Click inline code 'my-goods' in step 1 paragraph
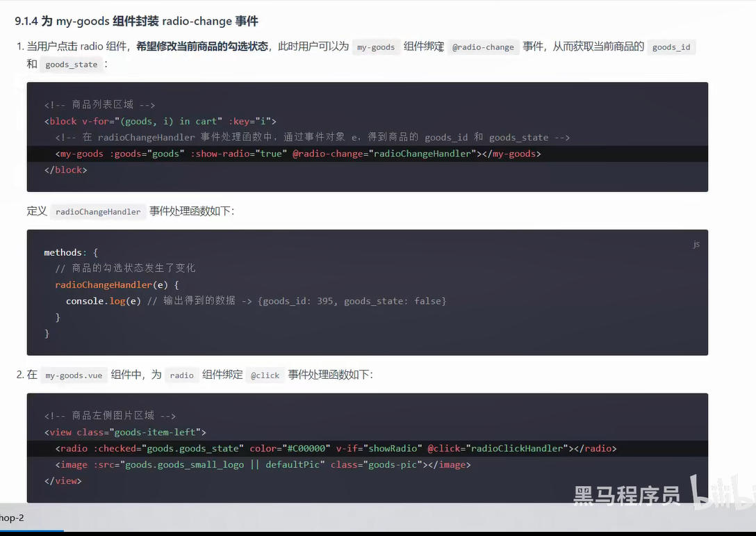 pos(376,47)
